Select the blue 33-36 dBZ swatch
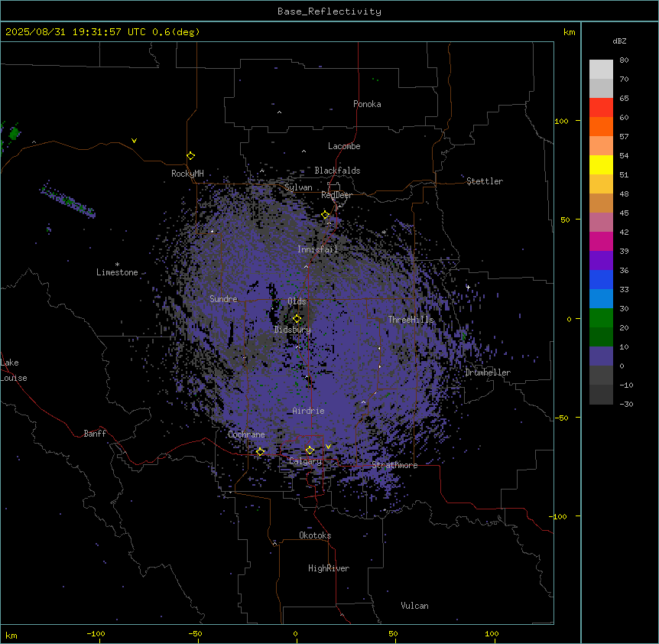Image resolution: width=659 pixels, height=644 pixels. (601, 279)
